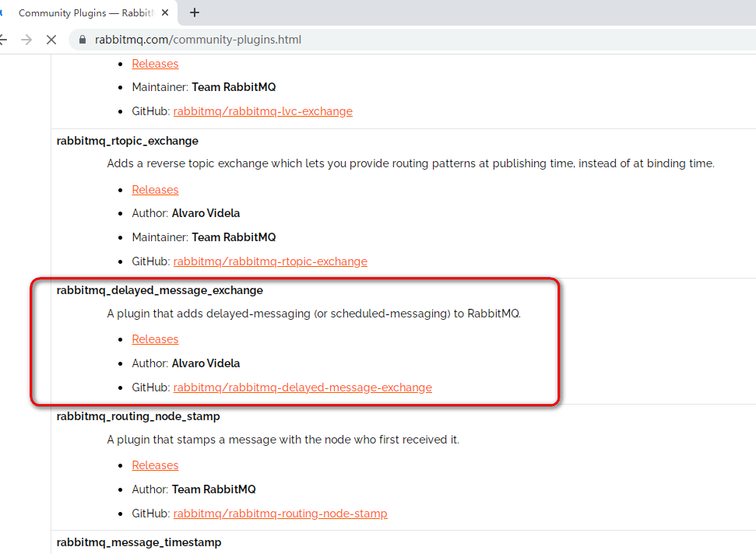The width and height of the screenshot is (756, 554).
Task: Click Author Alvaro Videla under delayed message exchange
Action: point(185,363)
